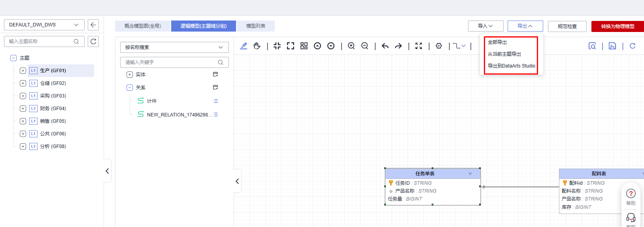Collapse the 关系 relation group

(x=130, y=88)
